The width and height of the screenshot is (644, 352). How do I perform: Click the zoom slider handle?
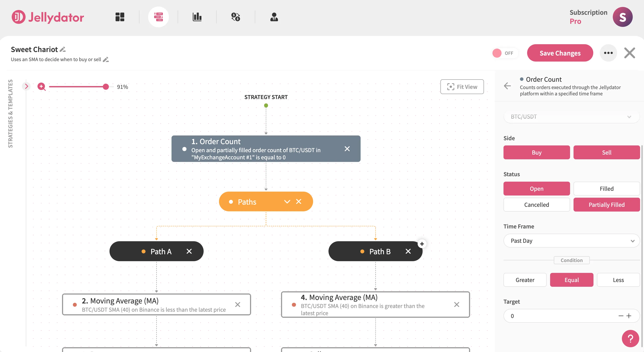pyautogui.click(x=106, y=87)
